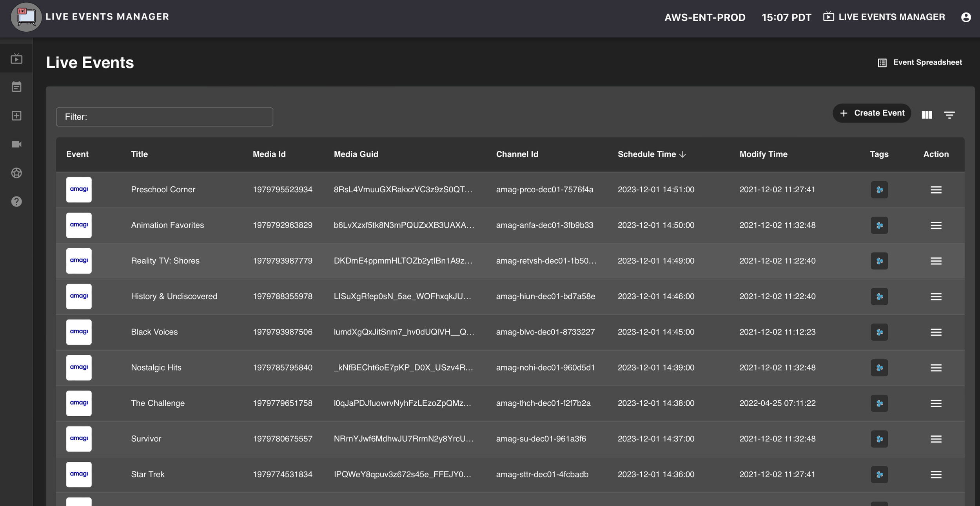Viewport: 980px width, 506px height.
Task: Open the calendar schedule sidebar icon
Action: point(16,87)
